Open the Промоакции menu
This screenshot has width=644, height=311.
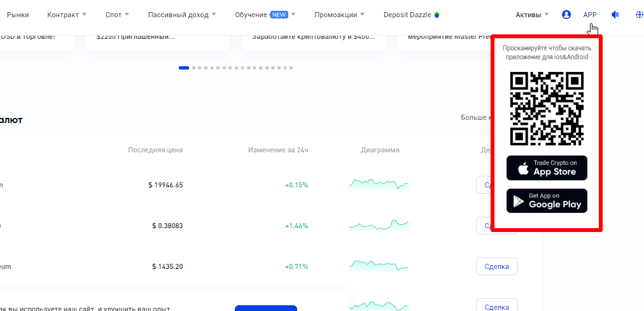click(340, 15)
